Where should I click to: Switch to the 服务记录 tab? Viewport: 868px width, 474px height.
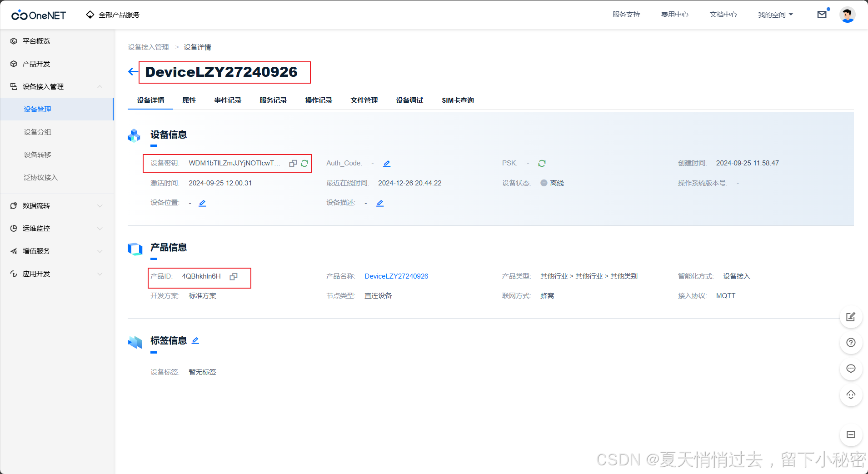[x=273, y=100]
